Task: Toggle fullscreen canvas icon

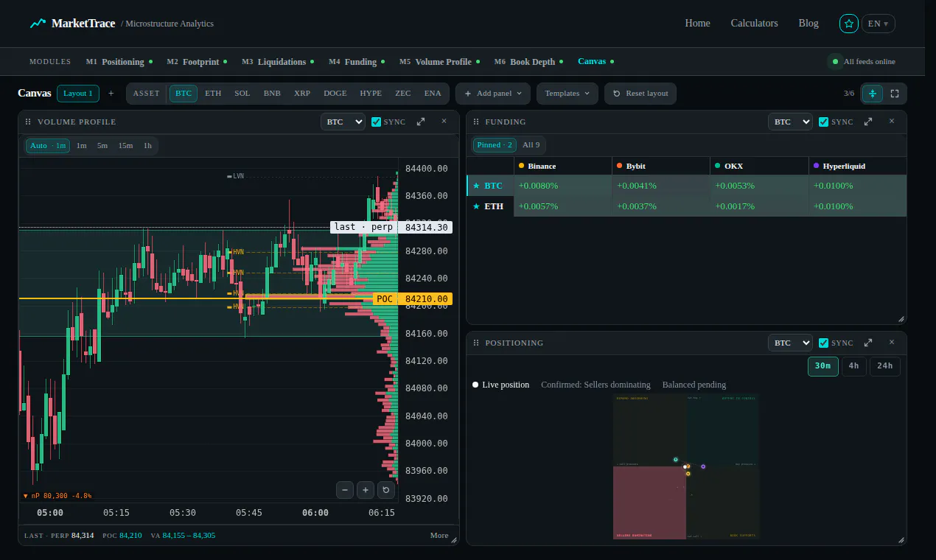Action: [x=895, y=94]
